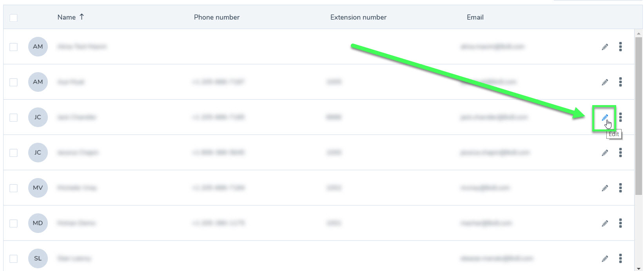Click the MV avatar circle
Screen dimensions: 644x271
(38, 188)
